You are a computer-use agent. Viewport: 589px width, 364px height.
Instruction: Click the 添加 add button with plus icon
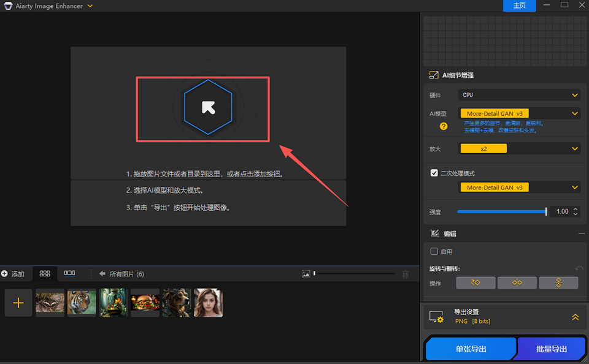click(13, 274)
